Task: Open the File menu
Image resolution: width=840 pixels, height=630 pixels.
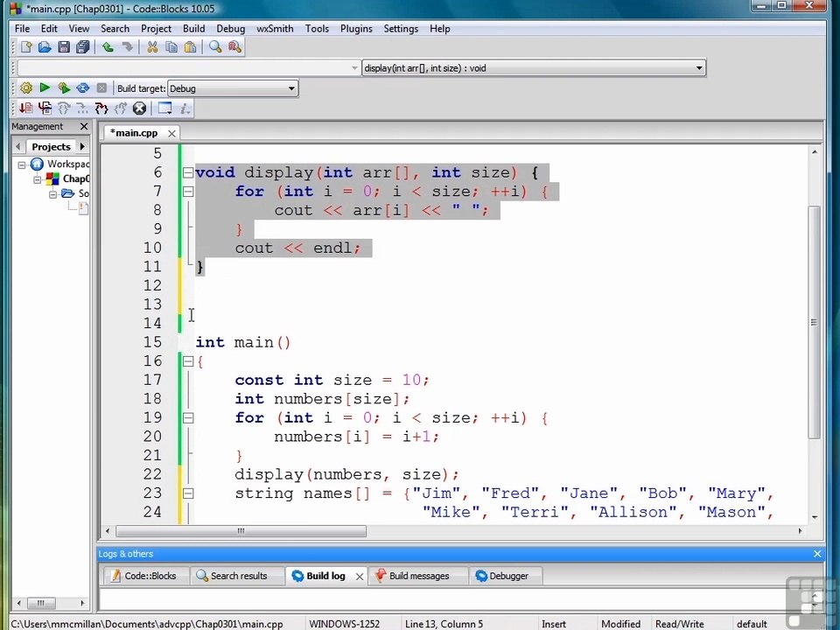Action: (x=22, y=28)
